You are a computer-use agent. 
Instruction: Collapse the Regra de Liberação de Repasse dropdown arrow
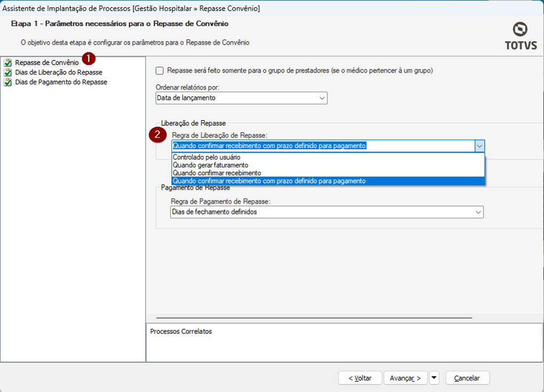(x=479, y=146)
